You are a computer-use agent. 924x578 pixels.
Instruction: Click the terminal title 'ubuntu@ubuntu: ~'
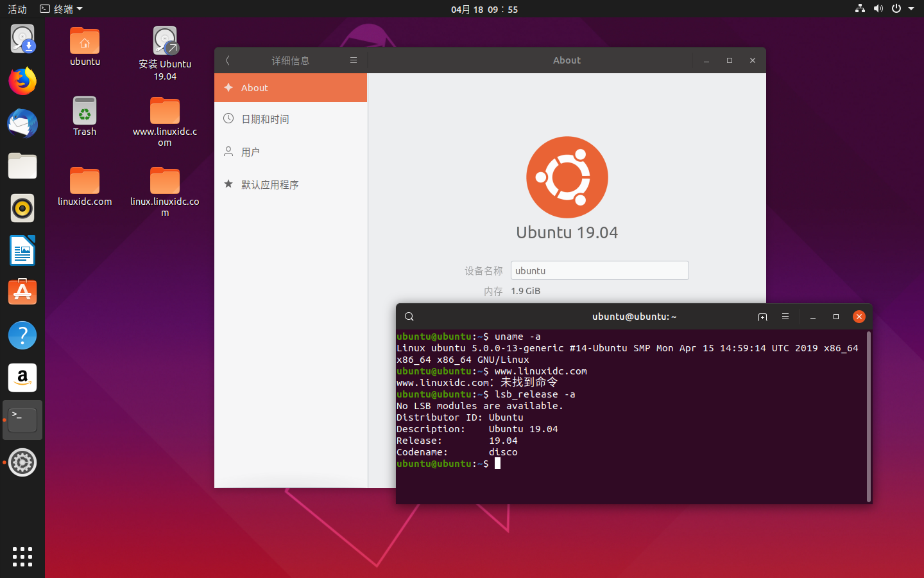(x=635, y=317)
